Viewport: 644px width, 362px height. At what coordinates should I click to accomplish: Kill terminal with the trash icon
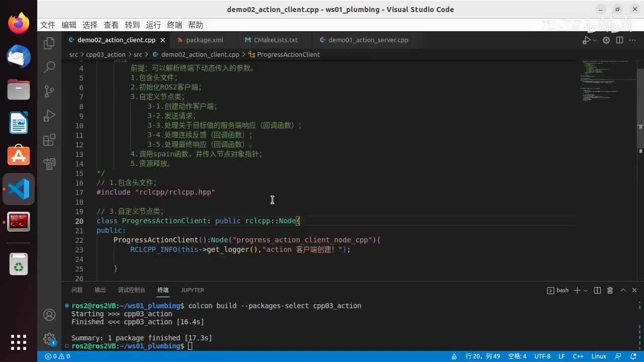pyautogui.click(x=610, y=290)
